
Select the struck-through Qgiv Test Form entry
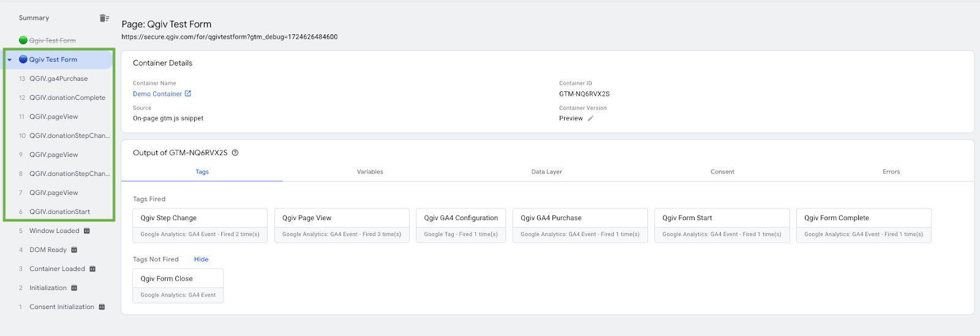point(53,40)
